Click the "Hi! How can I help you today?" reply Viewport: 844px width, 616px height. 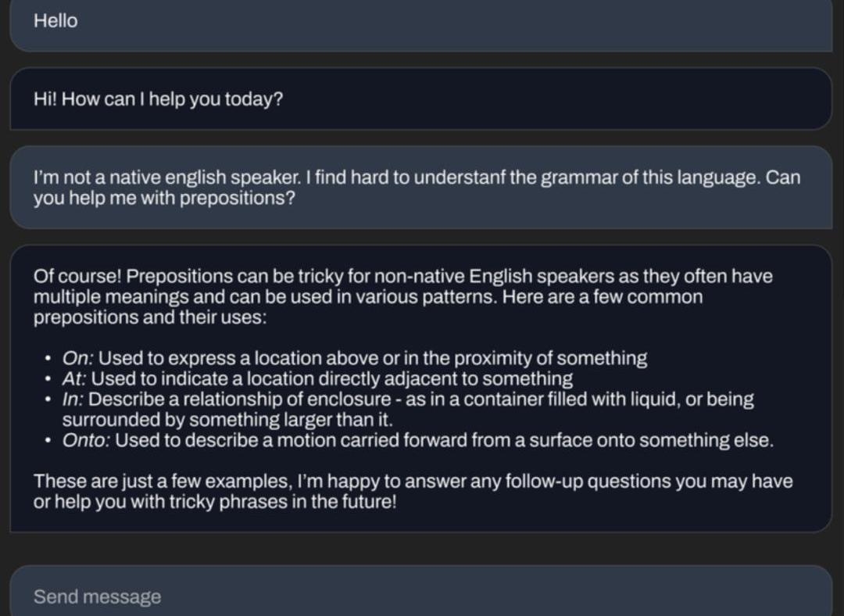[158, 100]
